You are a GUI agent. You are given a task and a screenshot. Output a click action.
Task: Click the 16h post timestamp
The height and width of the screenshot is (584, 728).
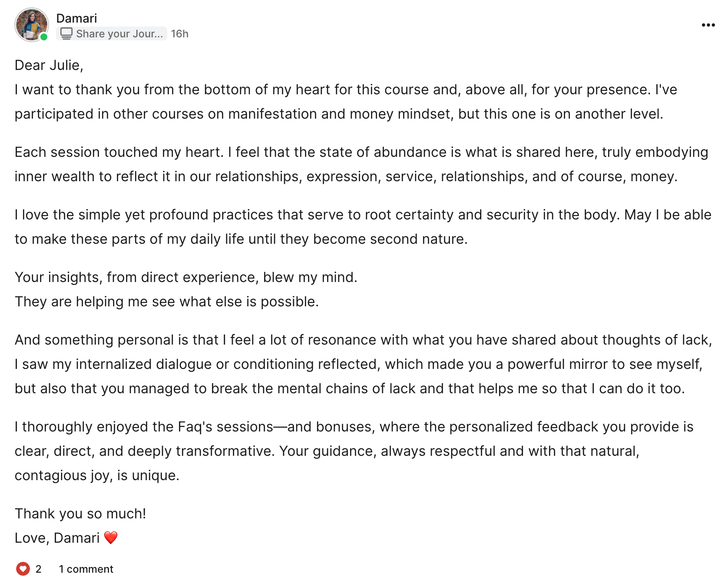(x=179, y=34)
